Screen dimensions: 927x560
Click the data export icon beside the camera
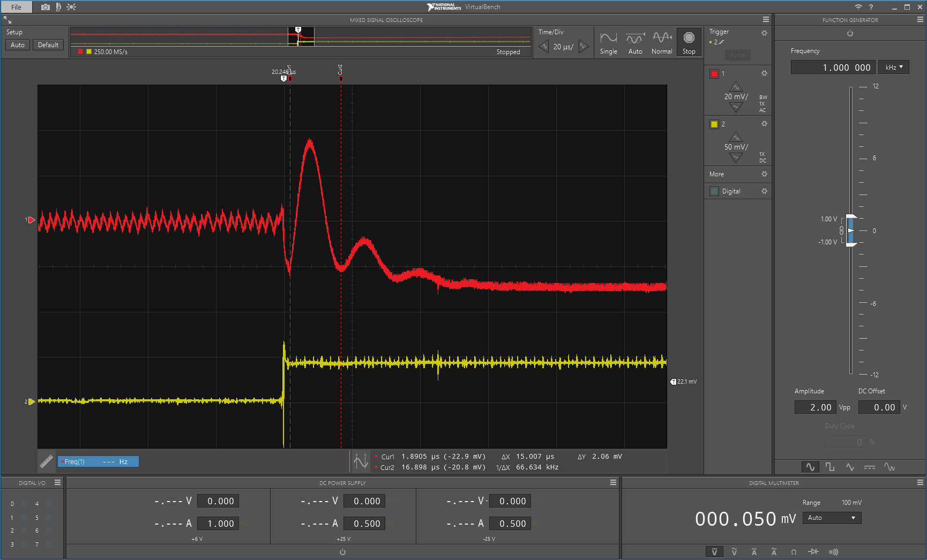click(58, 7)
